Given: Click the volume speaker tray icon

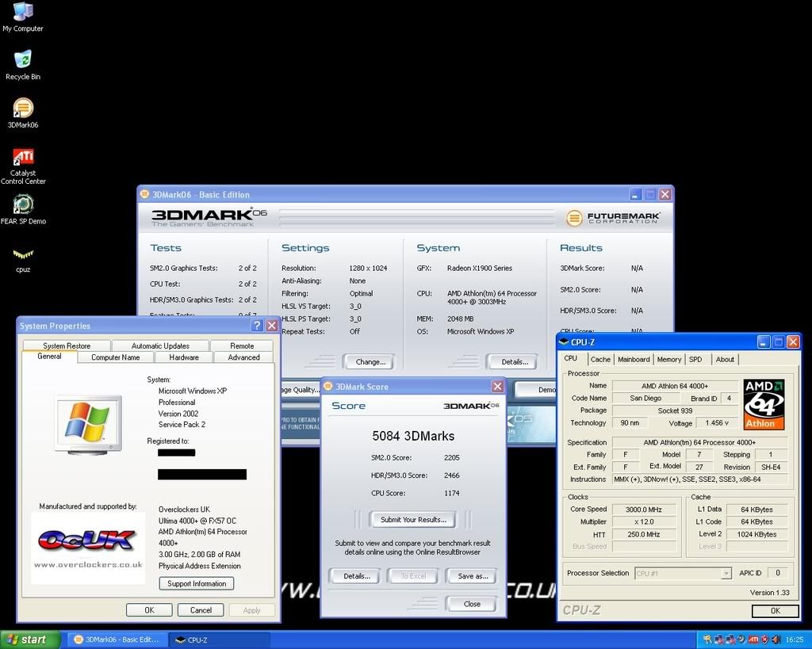Looking at the screenshot, I should 776,639.
